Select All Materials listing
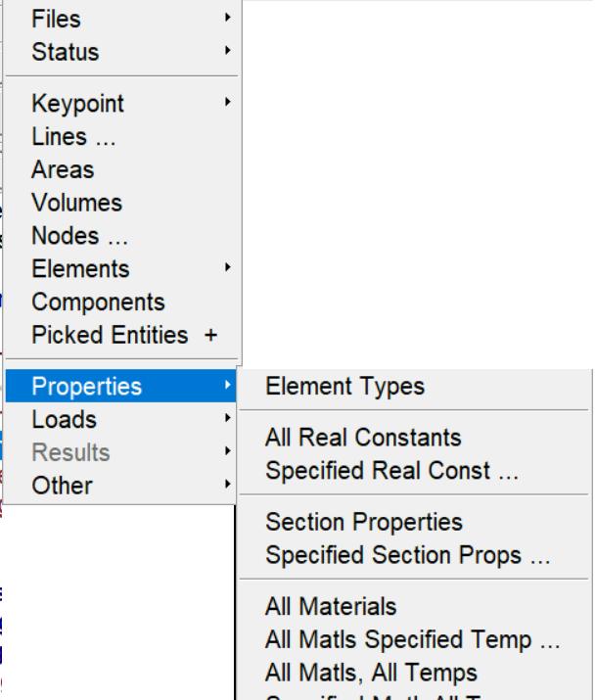The image size is (595, 700). tap(331, 608)
